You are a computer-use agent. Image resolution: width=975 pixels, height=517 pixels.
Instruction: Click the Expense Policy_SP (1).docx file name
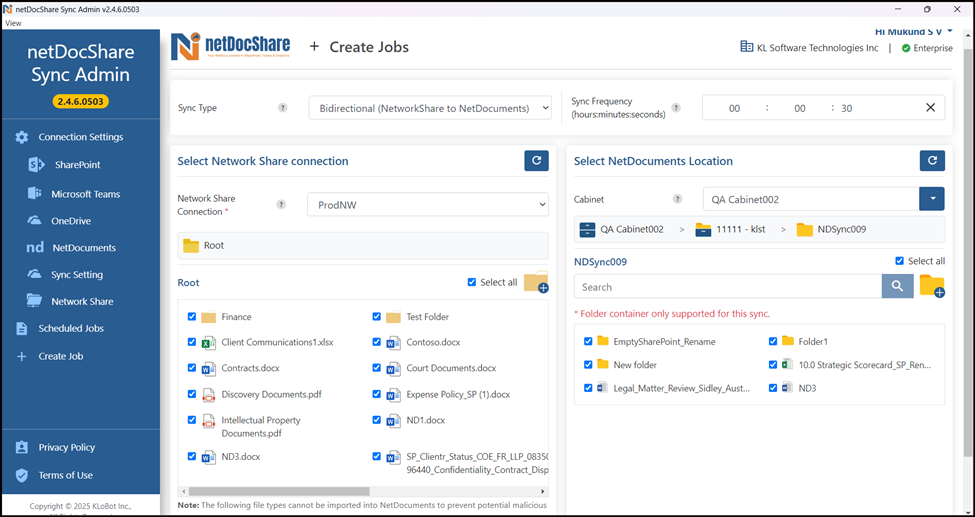(x=458, y=394)
